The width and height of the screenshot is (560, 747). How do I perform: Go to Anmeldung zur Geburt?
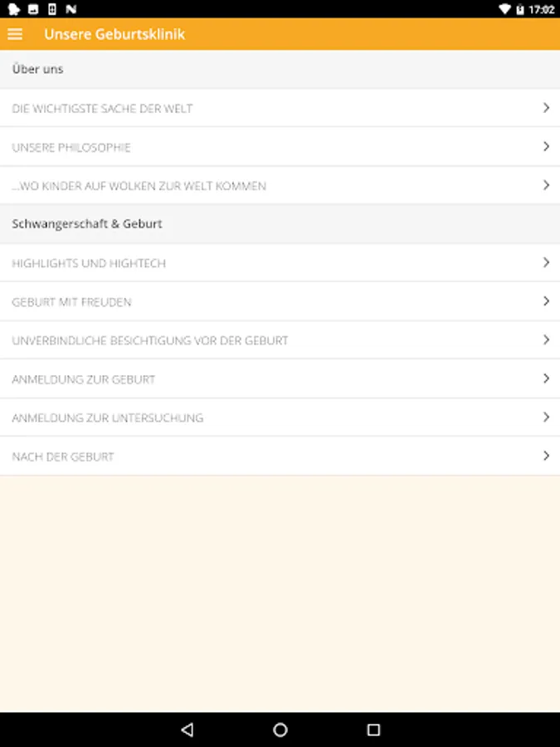point(84,379)
